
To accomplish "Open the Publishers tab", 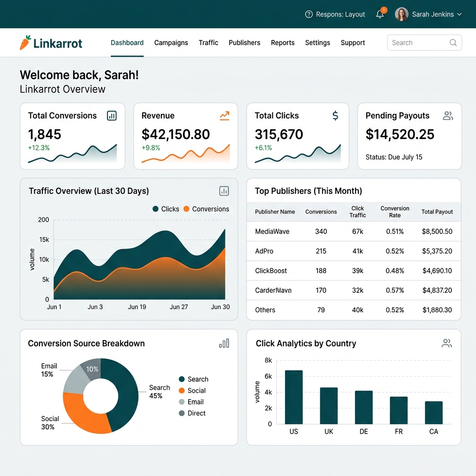I will (245, 43).
